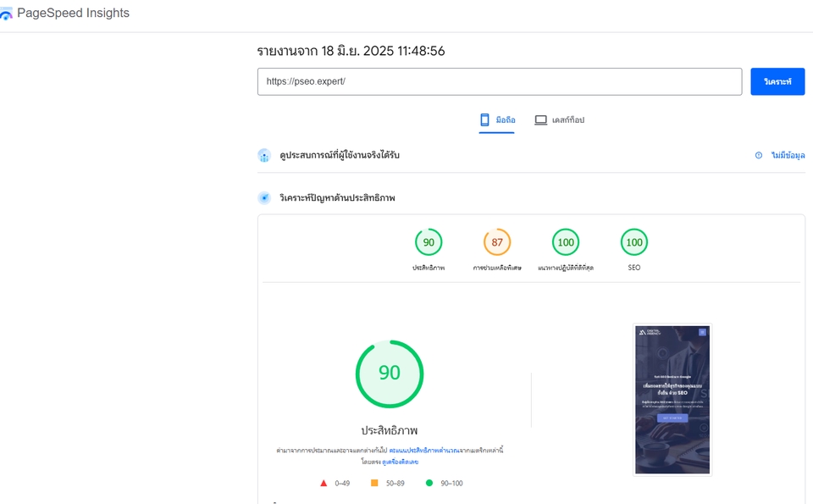813x504 pixels.
Task: Click the desktop laptop icon in tabs
Action: pyautogui.click(x=540, y=120)
